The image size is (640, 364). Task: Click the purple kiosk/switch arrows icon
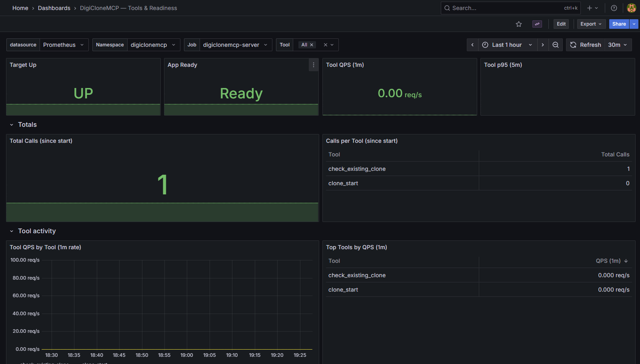tap(537, 24)
